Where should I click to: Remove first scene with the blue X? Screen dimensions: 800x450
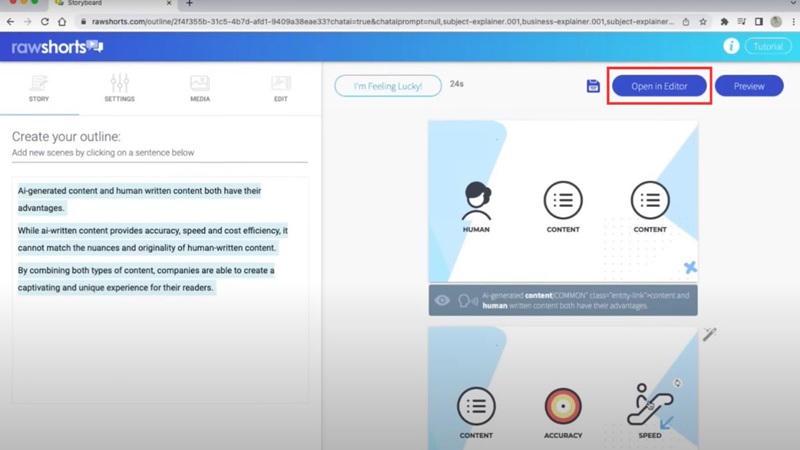690,267
